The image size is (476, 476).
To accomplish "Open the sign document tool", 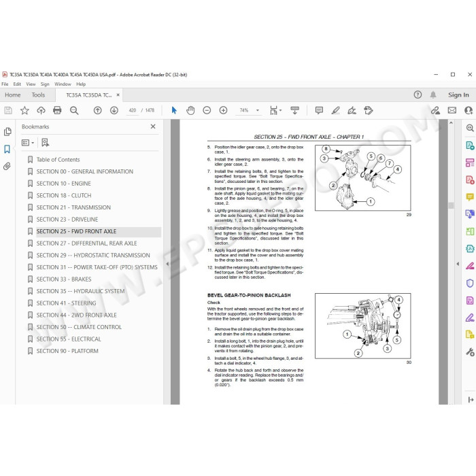I will [x=352, y=110].
